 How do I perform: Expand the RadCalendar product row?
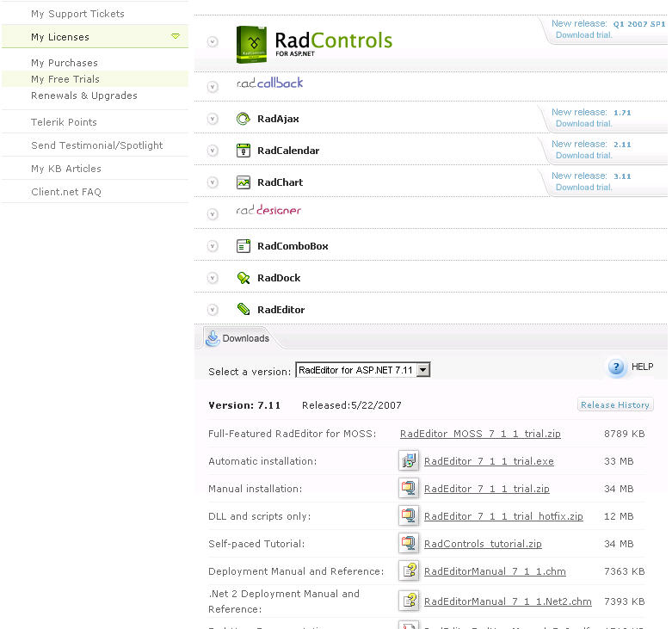click(213, 151)
